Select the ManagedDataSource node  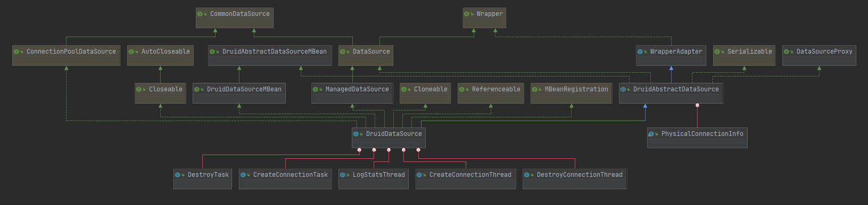click(x=352, y=93)
